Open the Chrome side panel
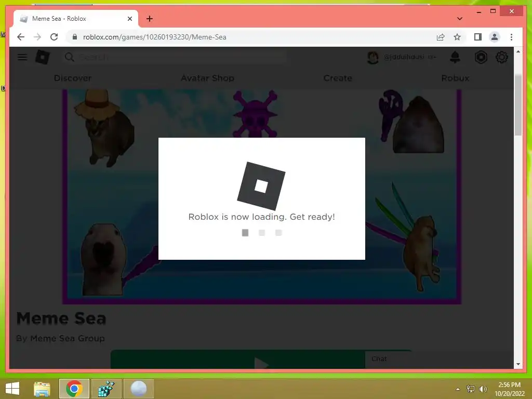Screen dimensions: 532x399 click(x=478, y=37)
